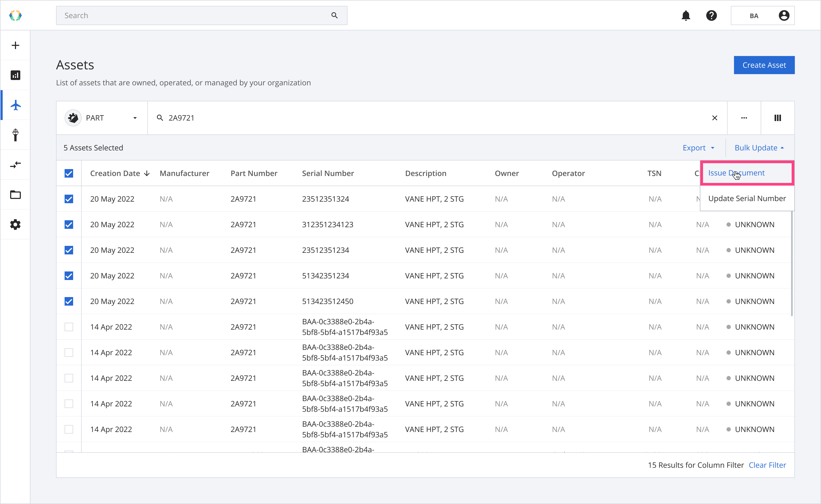The width and height of the screenshot is (821, 504).
Task: Select Issue Document menu item
Action: (x=747, y=173)
